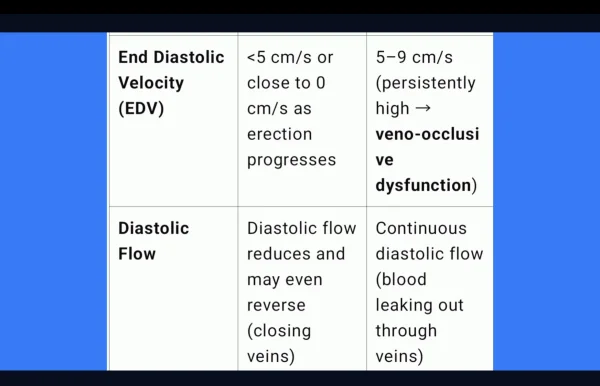The image size is (600, 386).
Task: Click the '(closing veins)' text
Action: (279, 343)
